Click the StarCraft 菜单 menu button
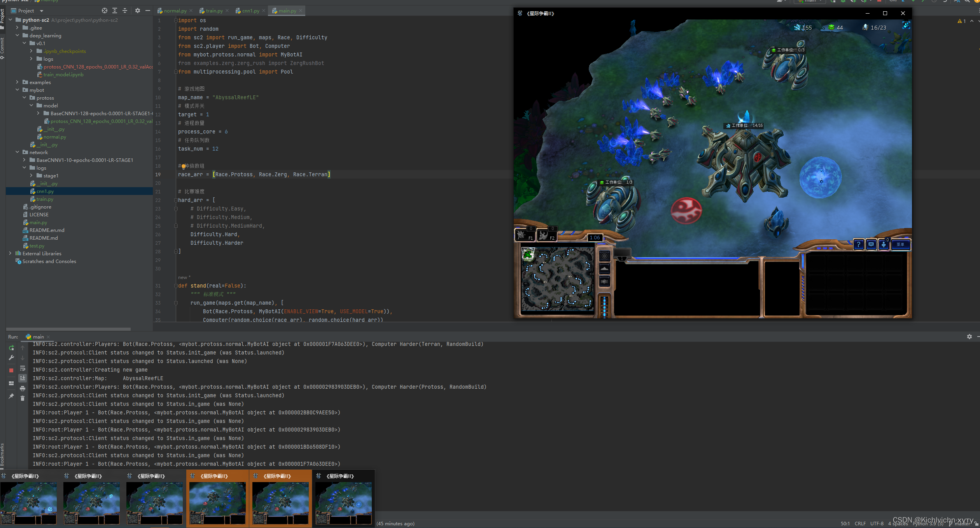This screenshot has width=980, height=528. [x=900, y=244]
